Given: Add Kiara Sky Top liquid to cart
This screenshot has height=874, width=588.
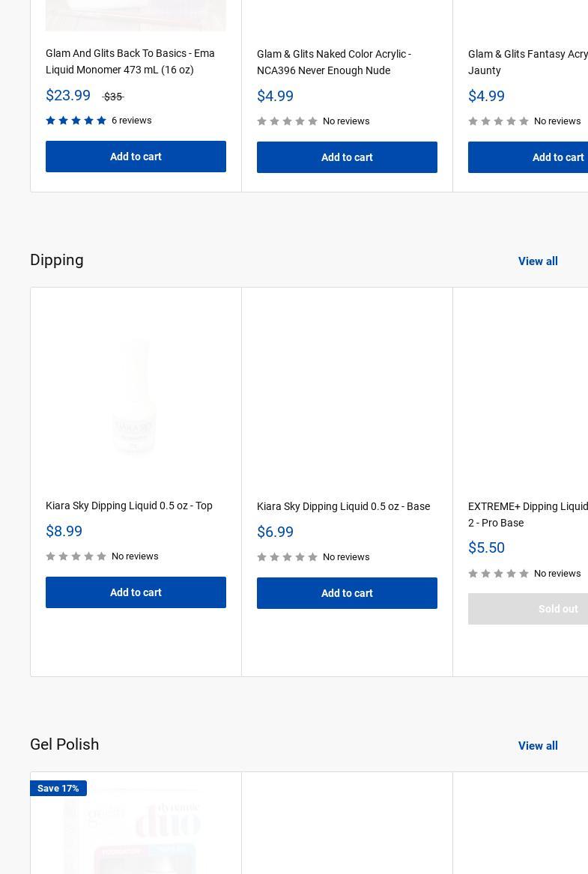Looking at the screenshot, I should tap(136, 592).
